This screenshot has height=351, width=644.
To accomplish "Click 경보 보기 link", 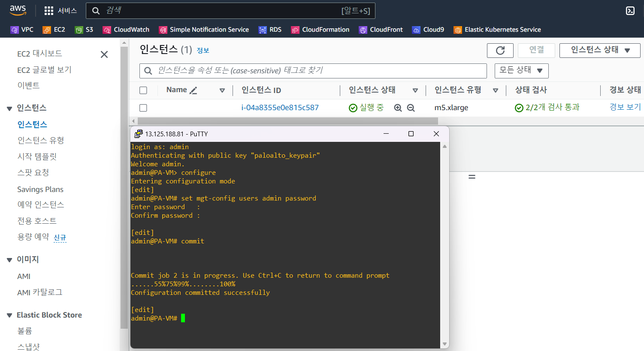I will 625,107.
